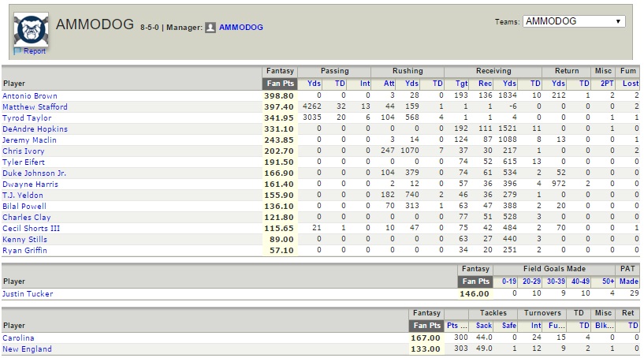Sort kicker table by Fan Pts
This screenshot has width=644, height=358.
point(475,282)
